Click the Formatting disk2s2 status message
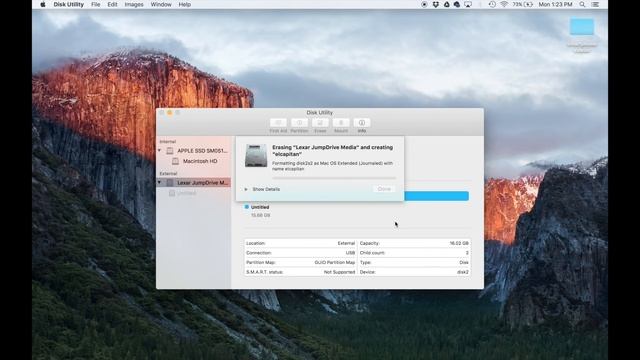The width and height of the screenshot is (640, 360). click(332, 166)
